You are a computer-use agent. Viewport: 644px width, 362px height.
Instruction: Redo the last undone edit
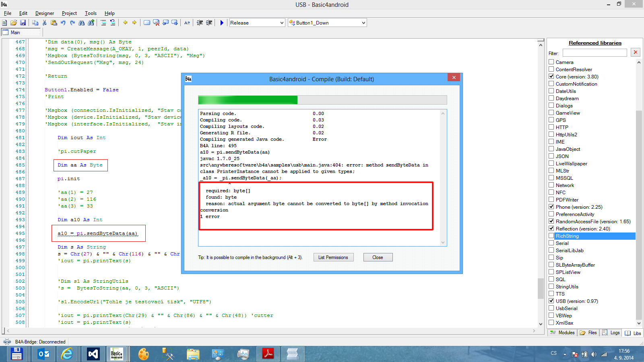pos(72,23)
